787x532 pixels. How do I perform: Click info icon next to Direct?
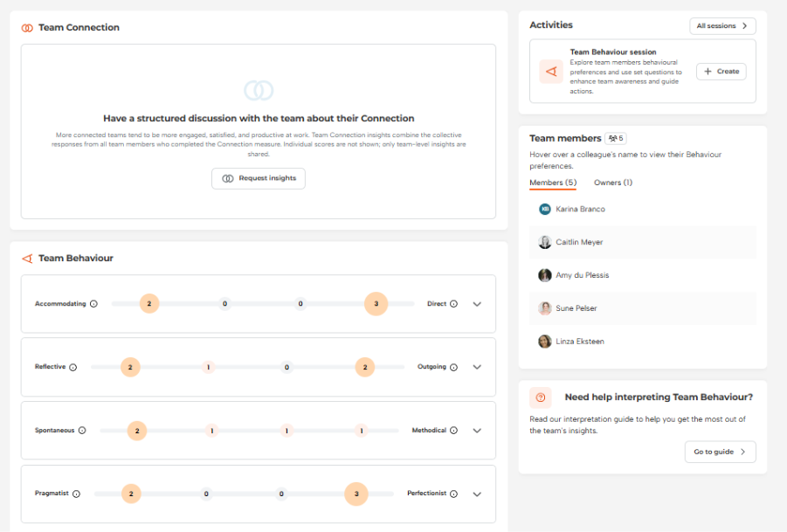[454, 304]
